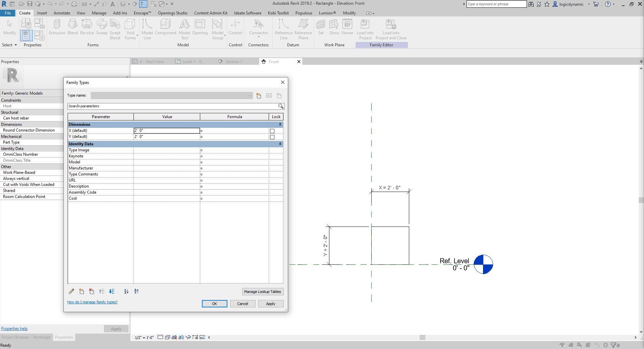Click the New Type icon in Family Types
This screenshot has width=644, height=349.
(x=259, y=96)
